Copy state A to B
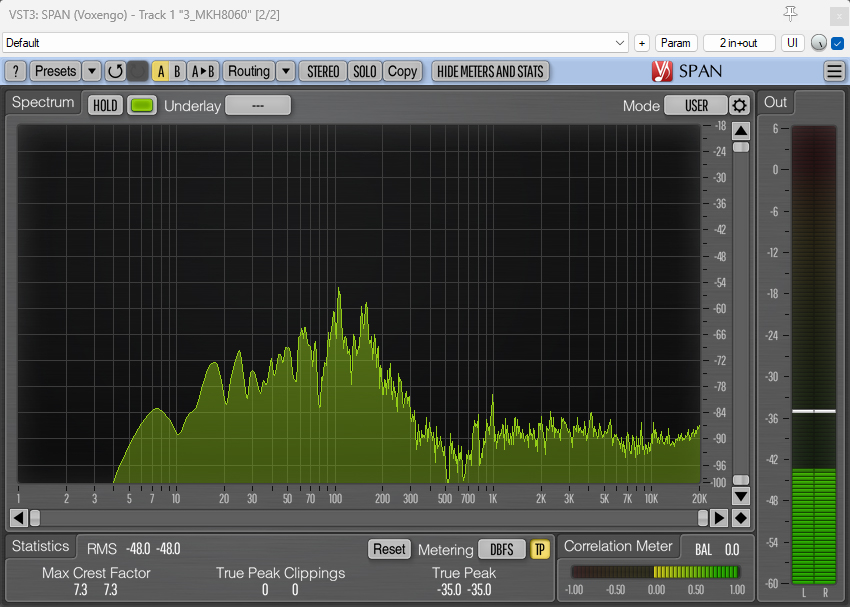 click(x=203, y=71)
